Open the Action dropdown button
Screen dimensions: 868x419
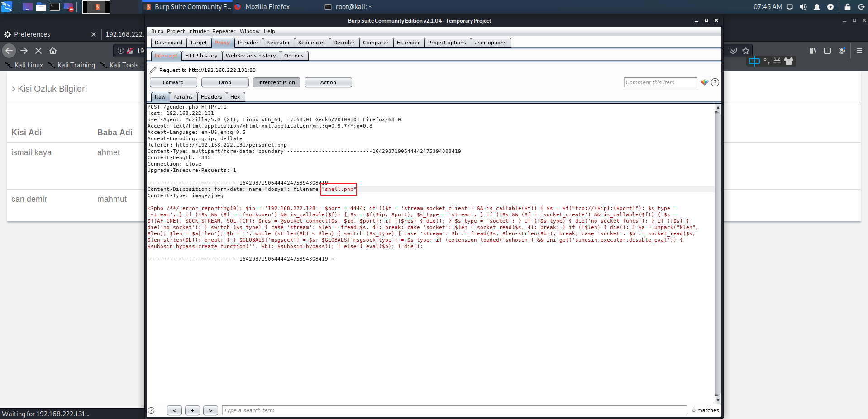click(x=328, y=82)
